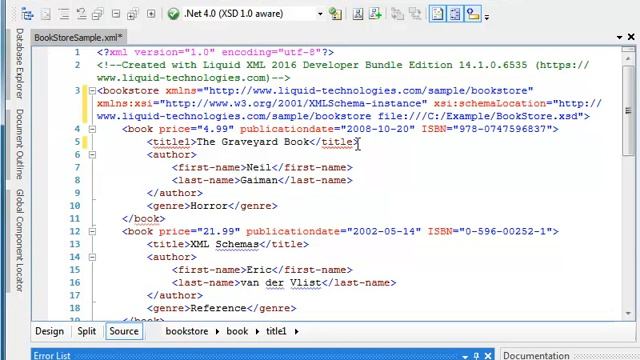Open the arrow after bookstore breadcrumb

point(217,331)
